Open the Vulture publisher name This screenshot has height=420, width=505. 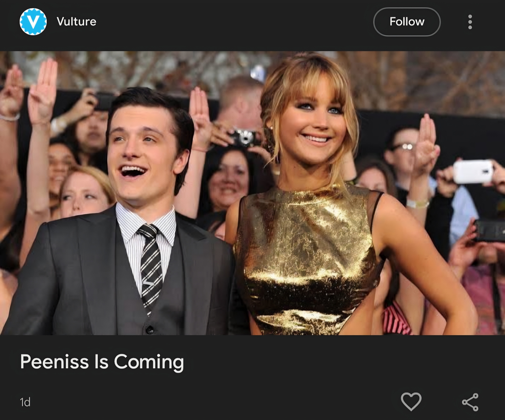(77, 22)
